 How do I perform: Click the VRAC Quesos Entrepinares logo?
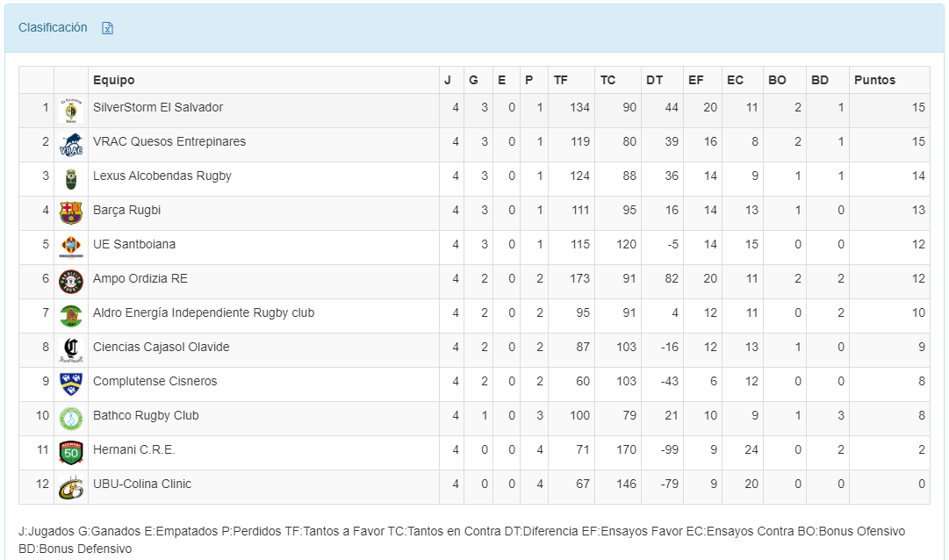pyautogui.click(x=70, y=145)
